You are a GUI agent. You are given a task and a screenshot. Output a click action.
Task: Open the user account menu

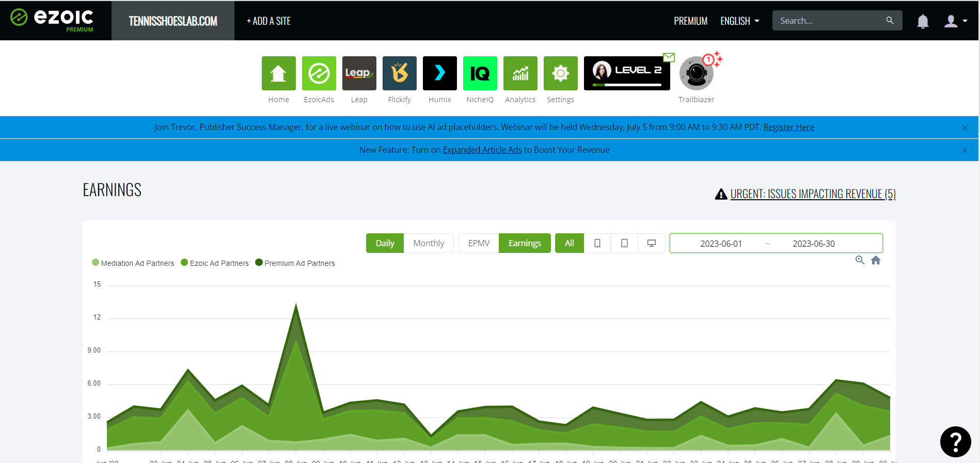955,21
